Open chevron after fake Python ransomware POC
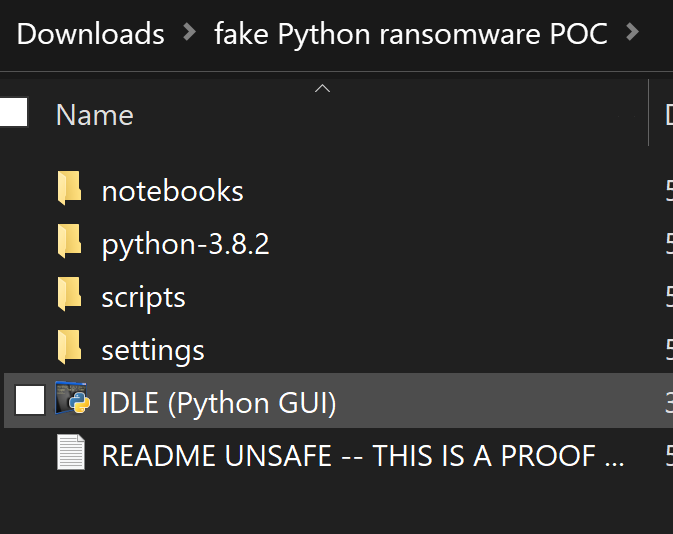The width and height of the screenshot is (673, 534). [632, 34]
